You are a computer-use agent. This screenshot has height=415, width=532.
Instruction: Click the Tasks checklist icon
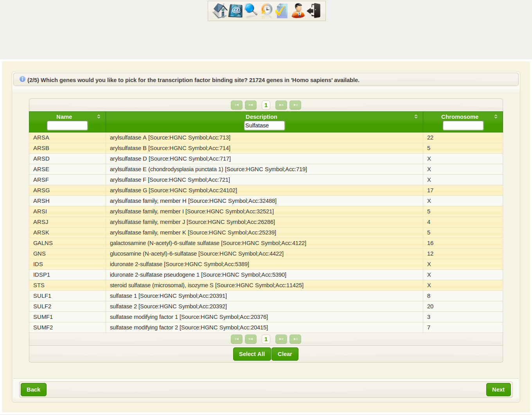tap(281, 11)
